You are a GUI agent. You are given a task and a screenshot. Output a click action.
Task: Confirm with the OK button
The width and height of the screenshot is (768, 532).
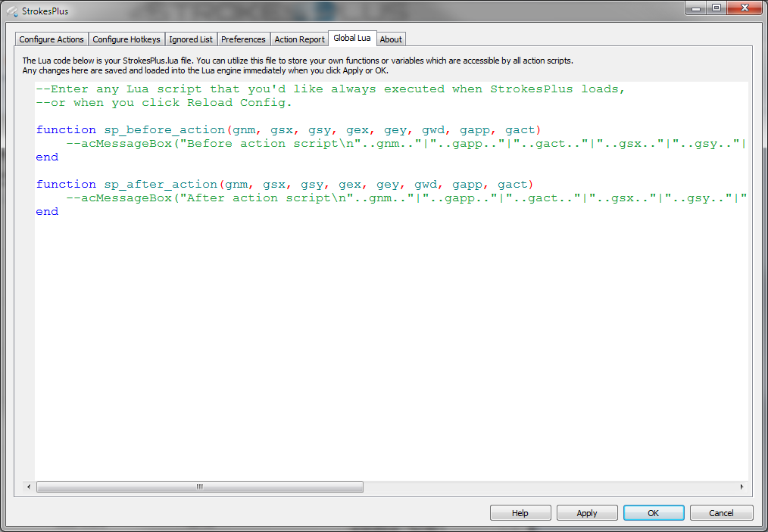click(654, 513)
